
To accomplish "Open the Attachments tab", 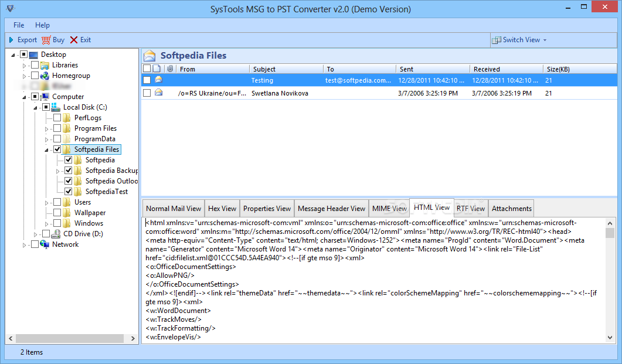I will click(511, 209).
